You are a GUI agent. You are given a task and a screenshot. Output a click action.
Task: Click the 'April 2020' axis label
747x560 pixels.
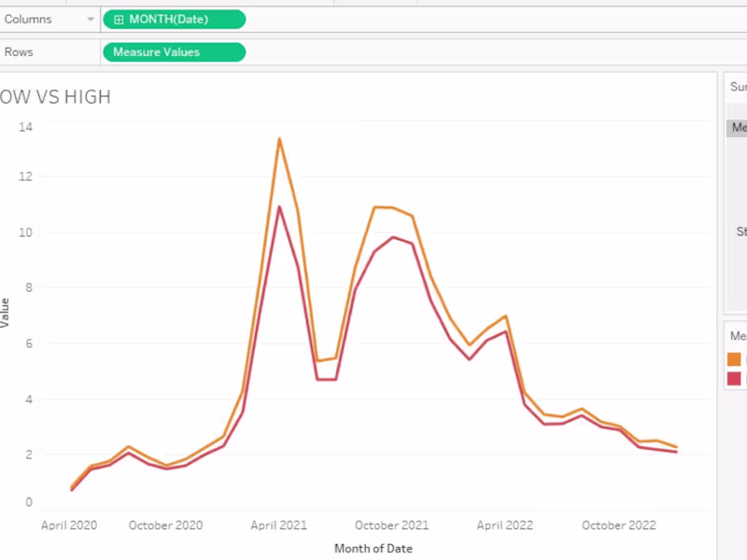(69, 525)
